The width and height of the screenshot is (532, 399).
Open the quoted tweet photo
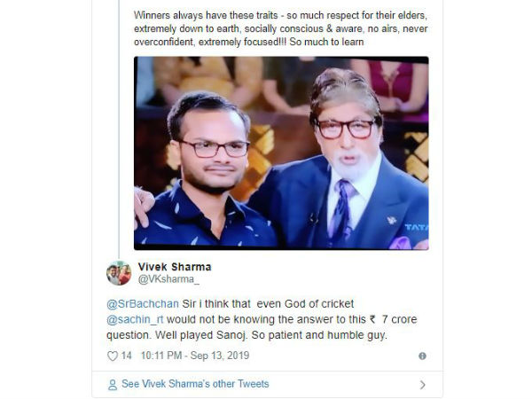click(x=281, y=153)
